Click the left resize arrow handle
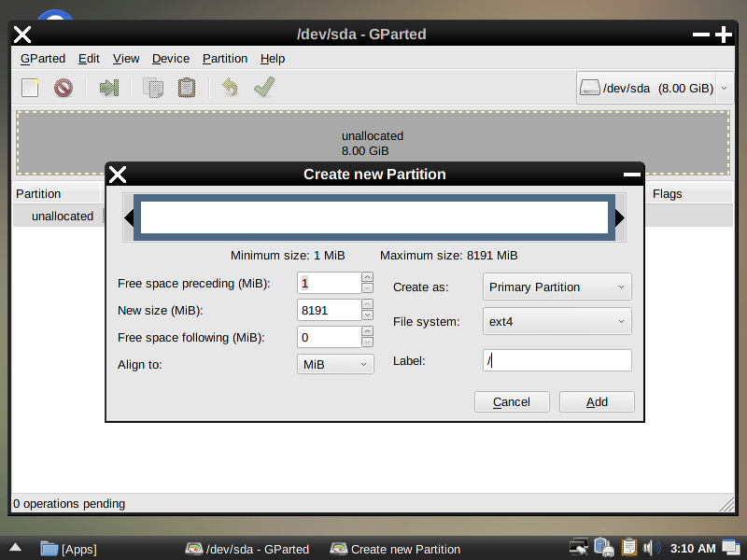 coord(129,218)
